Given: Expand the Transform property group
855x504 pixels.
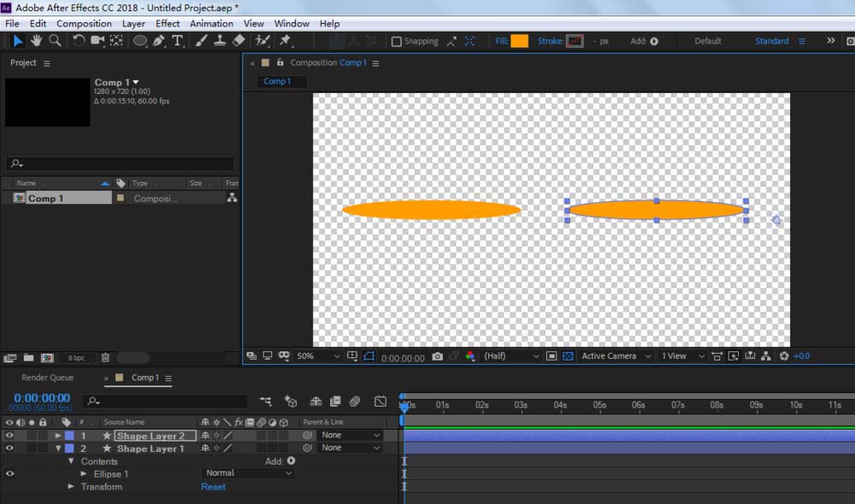Looking at the screenshot, I should [72, 487].
